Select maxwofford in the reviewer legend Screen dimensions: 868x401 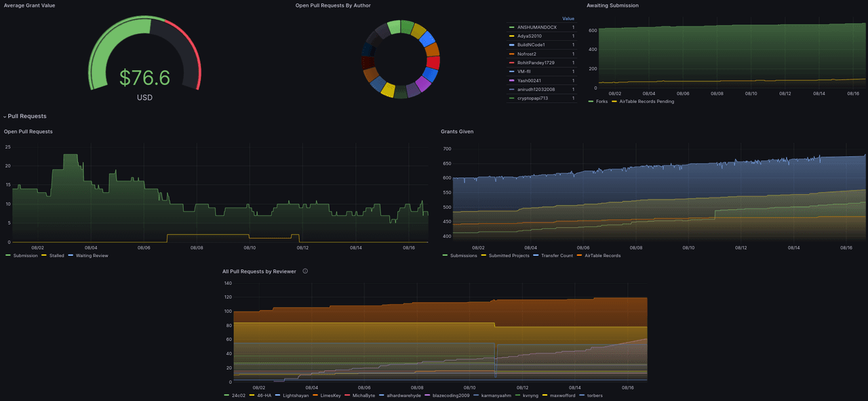pos(562,396)
